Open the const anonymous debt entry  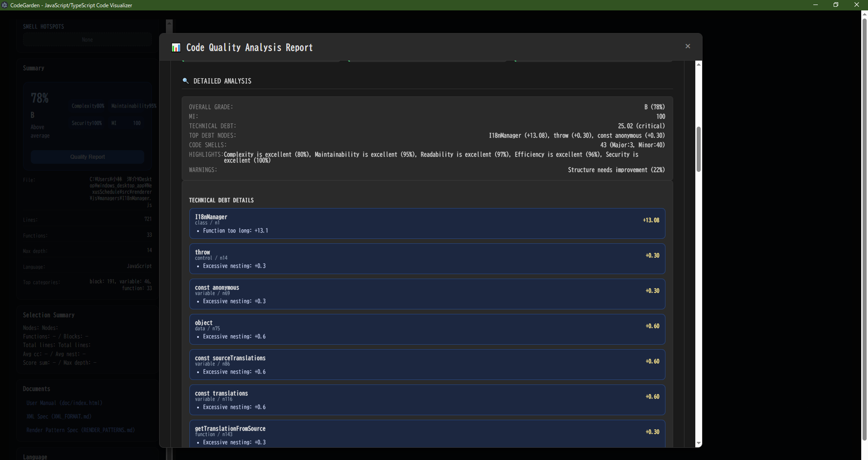427,294
